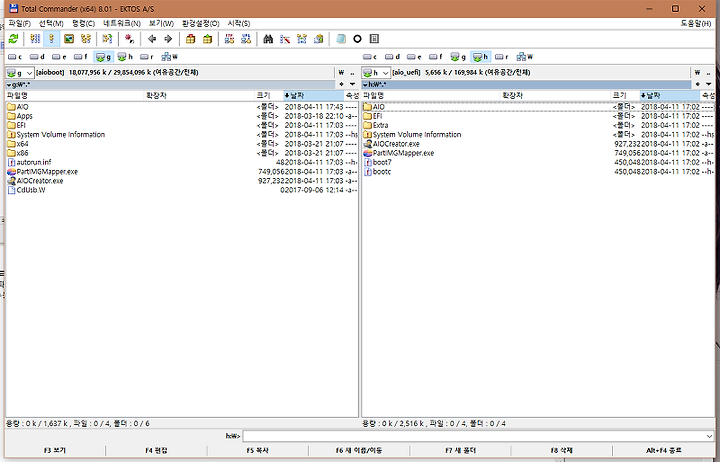This screenshot has height=462, width=720.
Task: Sort left panel by 날짜 column header
Action: click(314, 96)
